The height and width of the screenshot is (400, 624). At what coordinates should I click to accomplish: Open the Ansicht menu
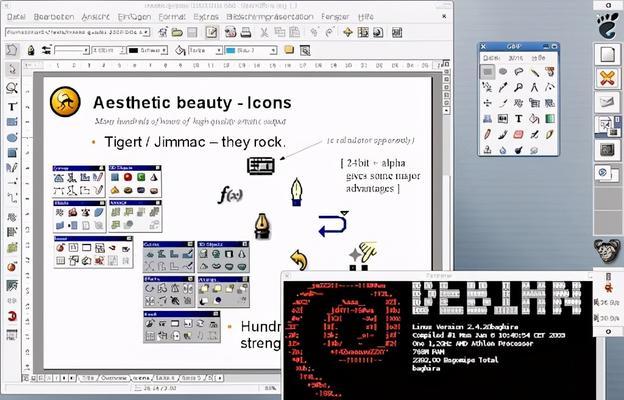pos(96,17)
